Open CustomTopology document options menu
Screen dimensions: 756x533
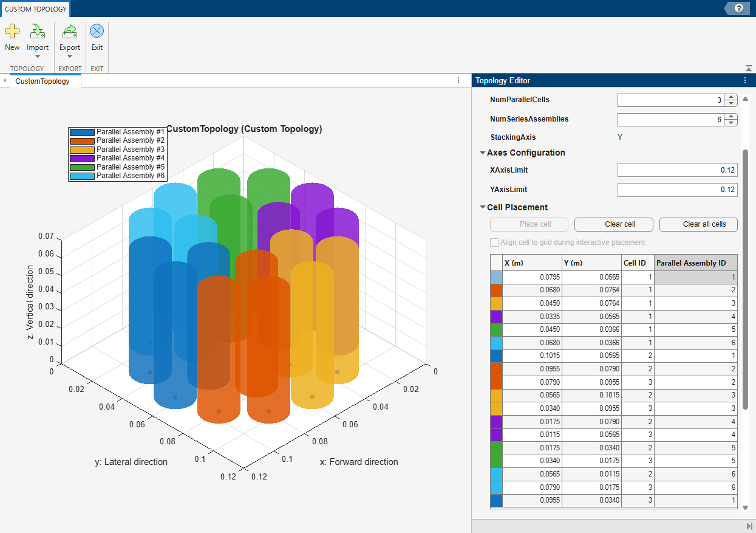tap(458, 80)
